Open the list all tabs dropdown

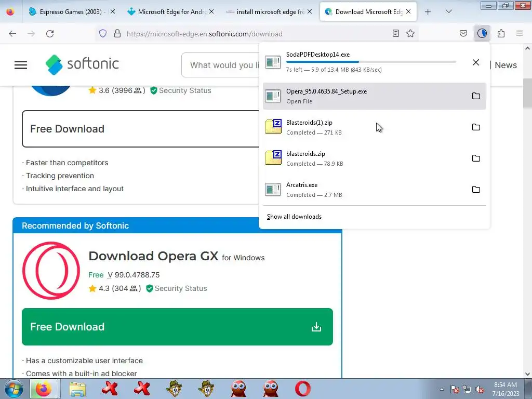click(448, 11)
